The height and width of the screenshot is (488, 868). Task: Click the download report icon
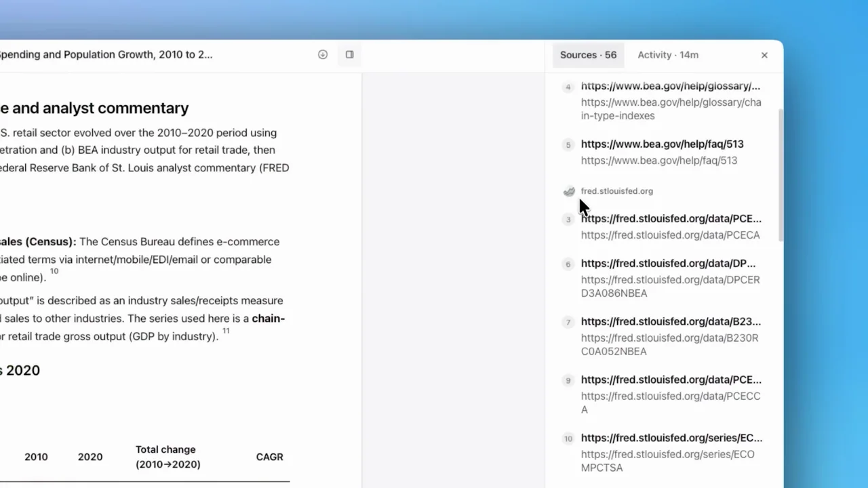[323, 55]
